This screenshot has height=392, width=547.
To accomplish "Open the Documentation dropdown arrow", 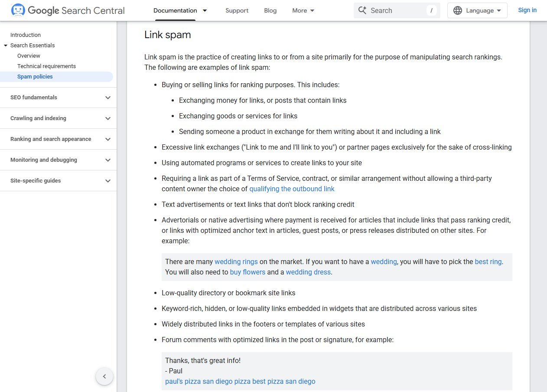I will [x=205, y=10].
